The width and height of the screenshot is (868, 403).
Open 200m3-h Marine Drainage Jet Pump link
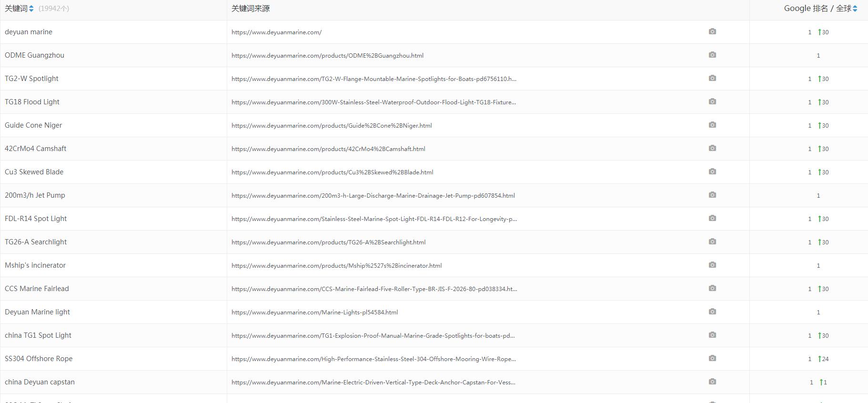coord(373,196)
